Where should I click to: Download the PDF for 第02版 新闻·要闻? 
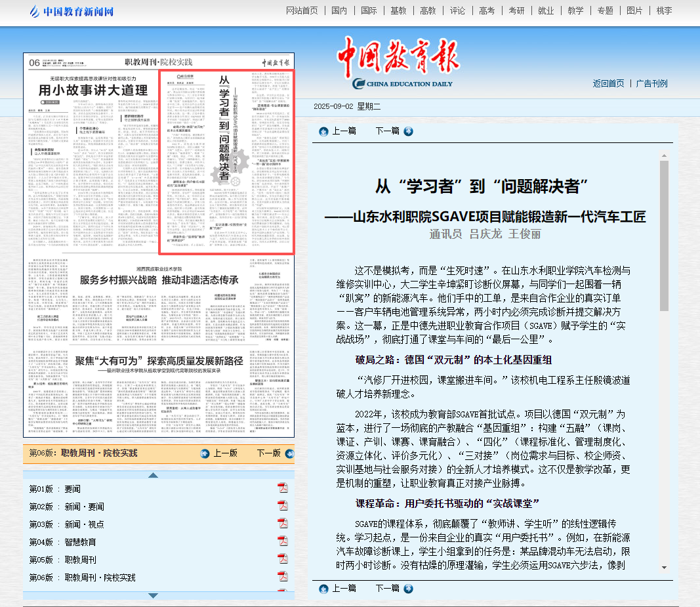(x=283, y=505)
